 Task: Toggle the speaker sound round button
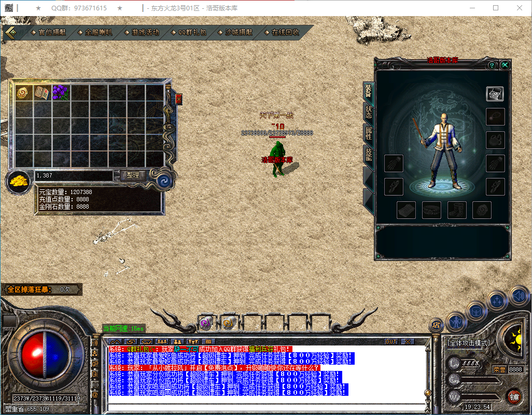click(x=519, y=296)
